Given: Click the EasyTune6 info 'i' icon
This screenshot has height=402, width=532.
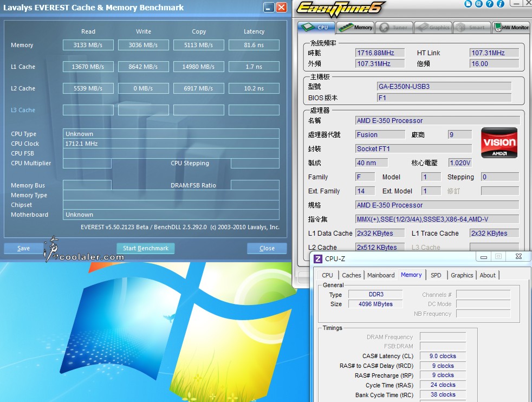Looking at the screenshot, I should coord(501,3).
